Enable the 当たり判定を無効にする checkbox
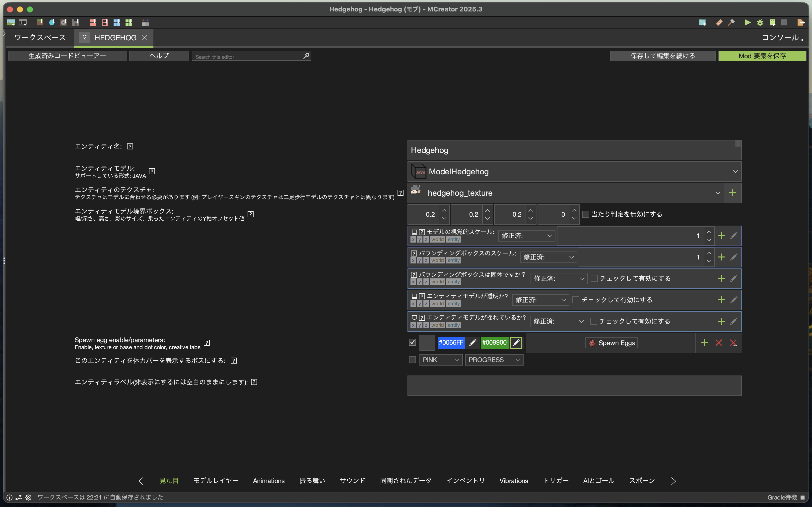812x507 pixels. pos(586,214)
